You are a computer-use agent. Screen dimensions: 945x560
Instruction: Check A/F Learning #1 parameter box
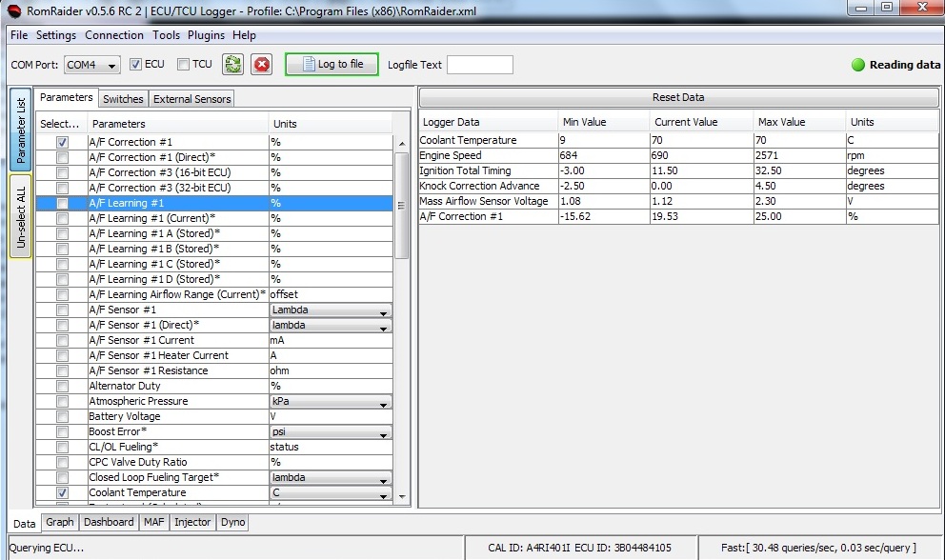click(x=62, y=203)
